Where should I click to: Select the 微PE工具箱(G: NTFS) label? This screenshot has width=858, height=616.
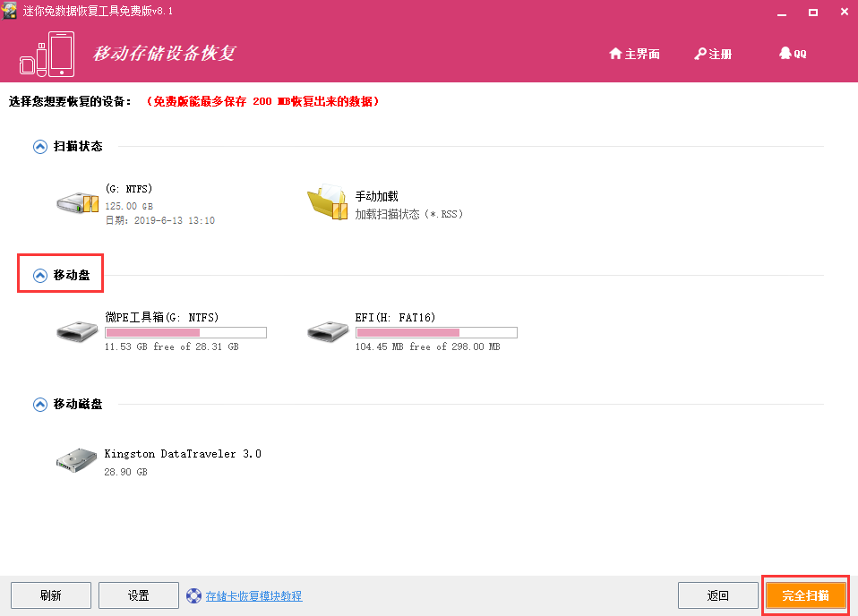pyautogui.click(x=161, y=317)
